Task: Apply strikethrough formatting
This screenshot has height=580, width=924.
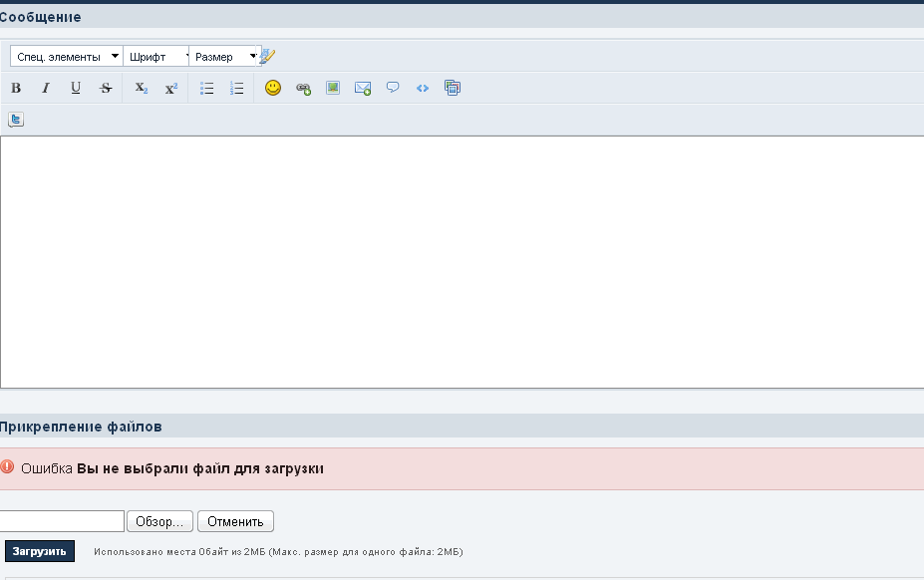Action: 106,88
